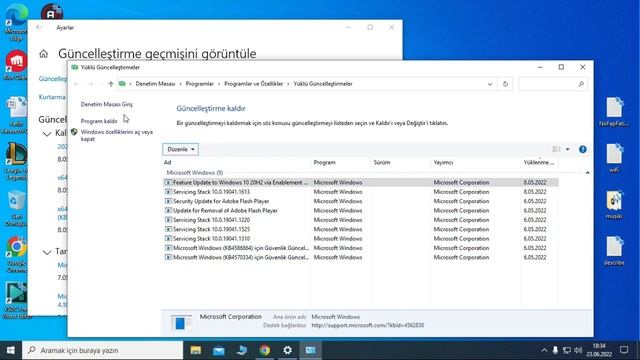Image resolution: width=640 pixels, height=360 pixels.
Task: Click the volume tray icon
Action: coord(578,350)
